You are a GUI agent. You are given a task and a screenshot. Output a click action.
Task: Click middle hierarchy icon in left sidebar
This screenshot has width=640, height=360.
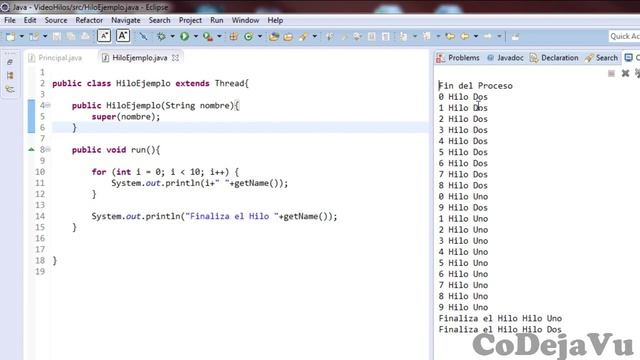pos(10,76)
